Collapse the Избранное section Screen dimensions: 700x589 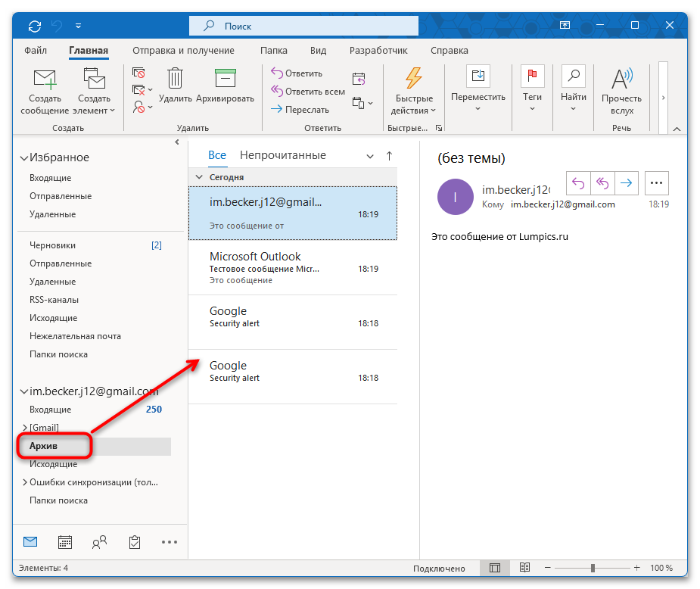click(x=23, y=157)
